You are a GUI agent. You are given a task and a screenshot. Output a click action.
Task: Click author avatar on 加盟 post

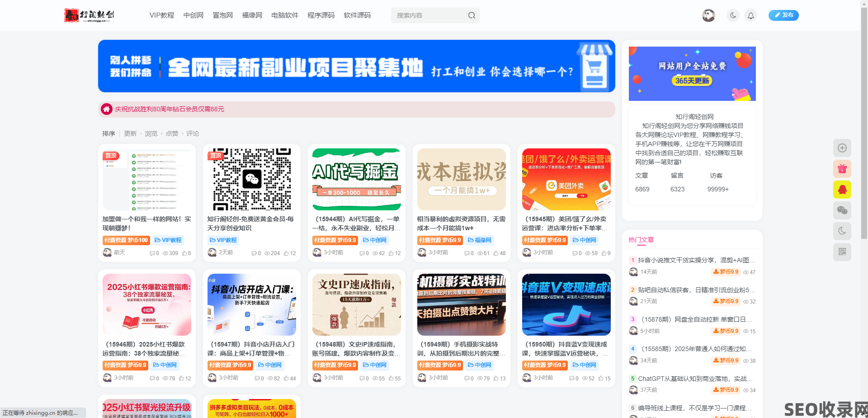(107, 252)
